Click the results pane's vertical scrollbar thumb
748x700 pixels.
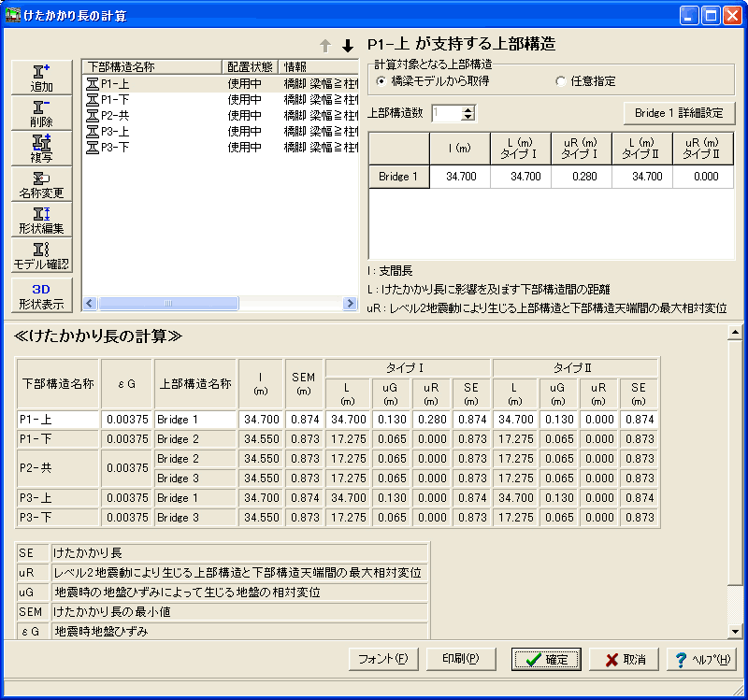pyautogui.click(x=735, y=462)
